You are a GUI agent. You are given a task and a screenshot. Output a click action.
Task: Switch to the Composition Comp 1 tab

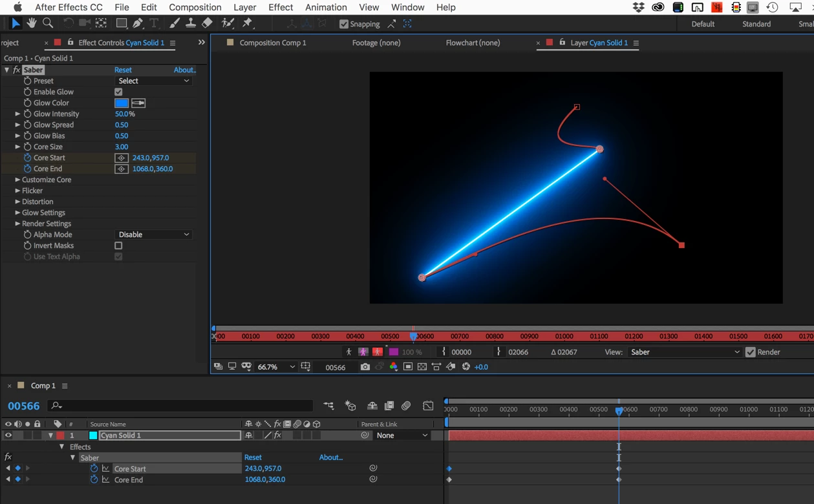click(272, 43)
